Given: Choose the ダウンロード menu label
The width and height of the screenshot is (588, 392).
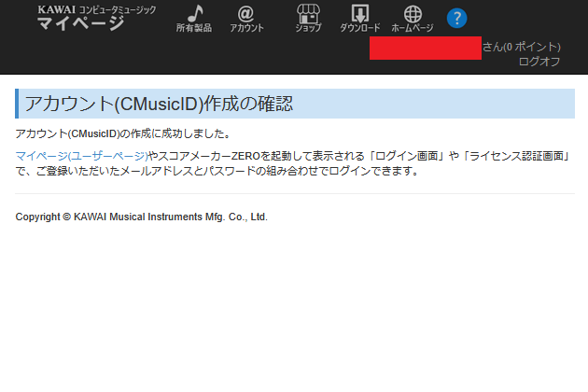Looking at the screenshot, I should click(x=359, y=28).
